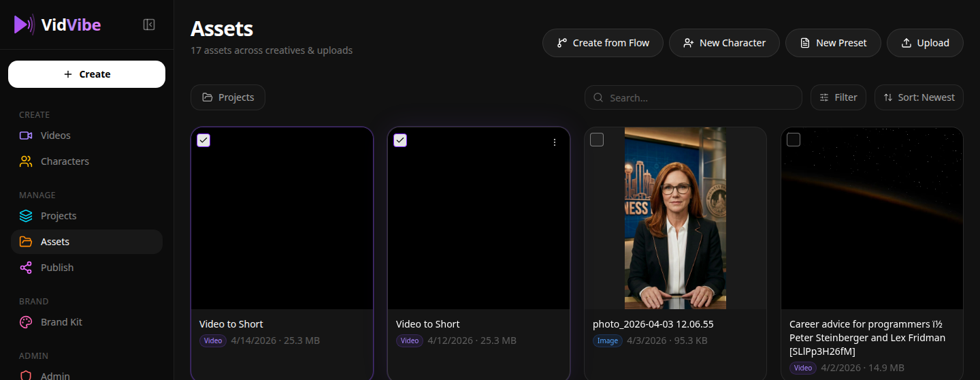This screenshot has height=380, width=980.
Task: Click the photo_2026-04-03 12.06.55 file name
Action: (653, 324)
